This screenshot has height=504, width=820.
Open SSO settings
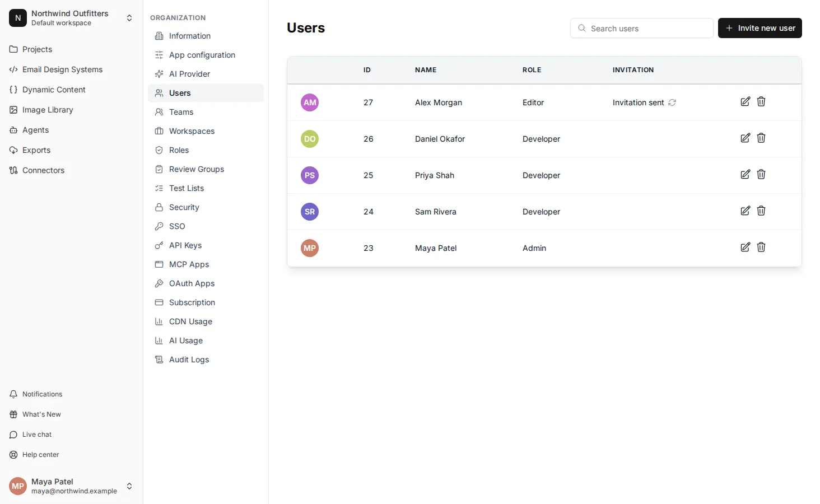coord(206,226)
